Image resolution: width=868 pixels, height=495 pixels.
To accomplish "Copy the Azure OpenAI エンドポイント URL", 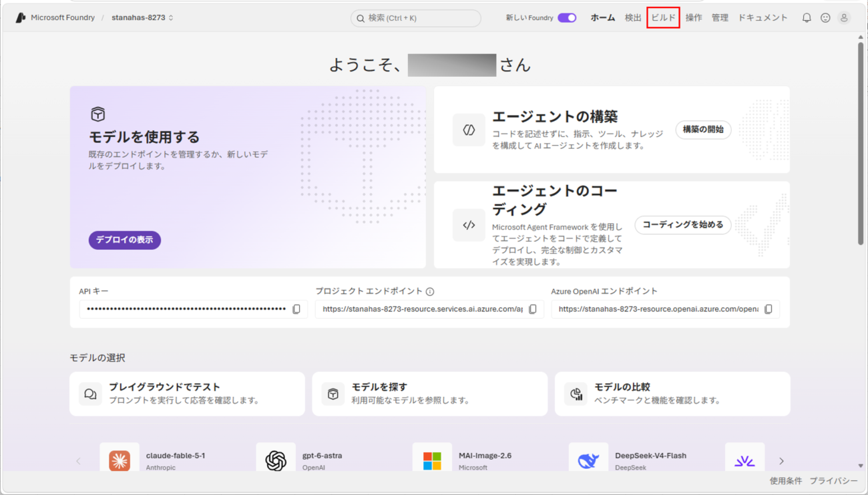I will click(x=769, y=309).
